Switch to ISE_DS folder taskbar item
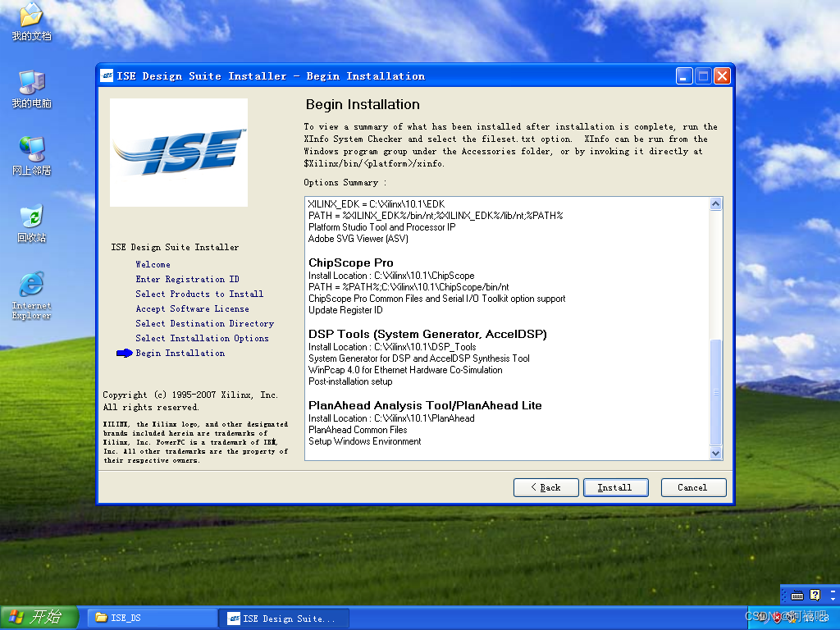Image resolution: width=840 pixels, height=630 pixels. click(152, 618)
